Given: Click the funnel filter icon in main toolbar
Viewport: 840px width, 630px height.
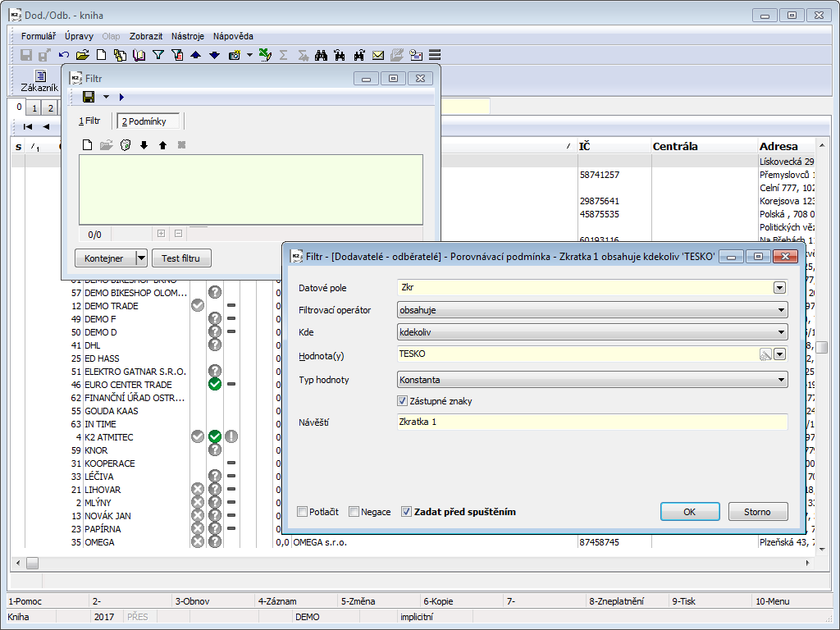Looking at the screenshot, I should 157,55.
